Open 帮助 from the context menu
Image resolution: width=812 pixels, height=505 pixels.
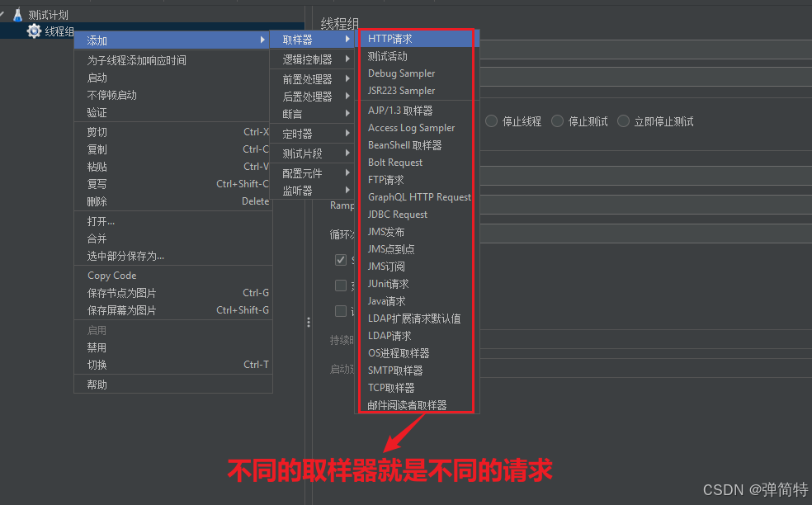(x=98, y=384)
